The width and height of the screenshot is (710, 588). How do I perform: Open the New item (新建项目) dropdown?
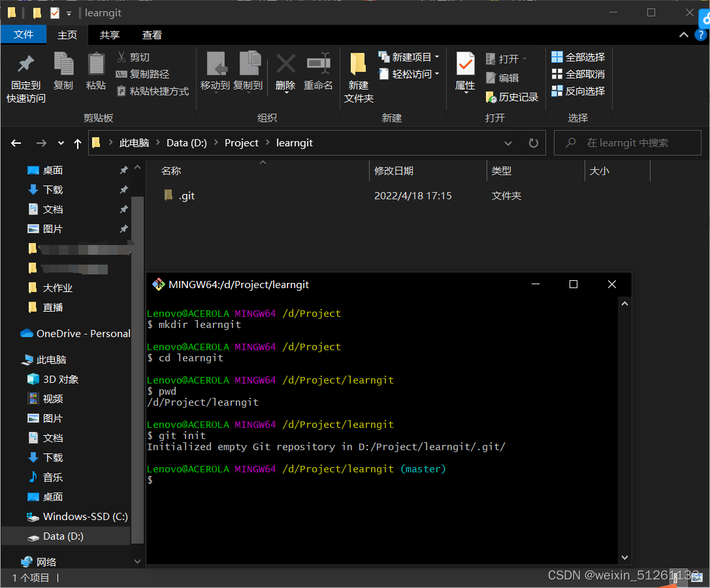point(408,57)
